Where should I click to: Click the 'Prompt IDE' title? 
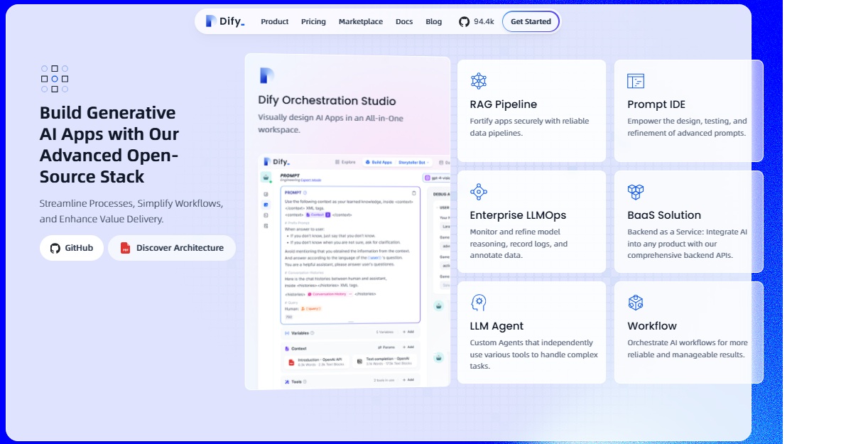[x=656, y=104]
